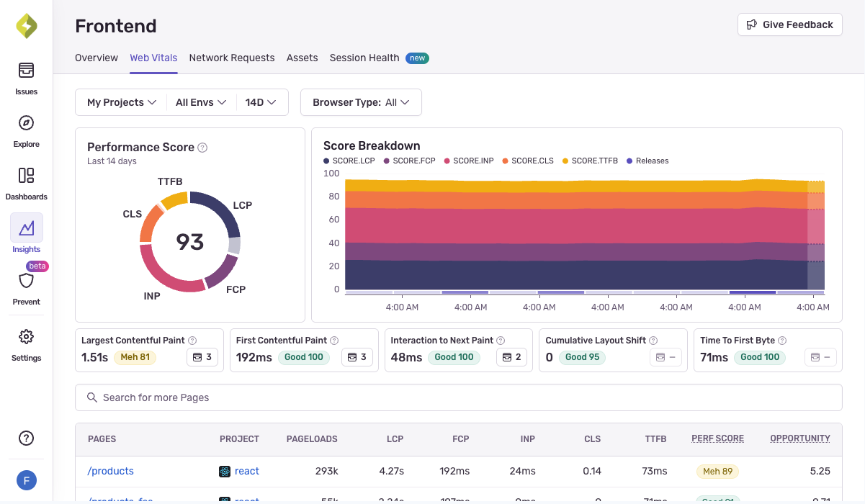This screenshot has width=865, height=504.
Task: Click the Performance Score tooltip icon
Action: pos(201,147)
